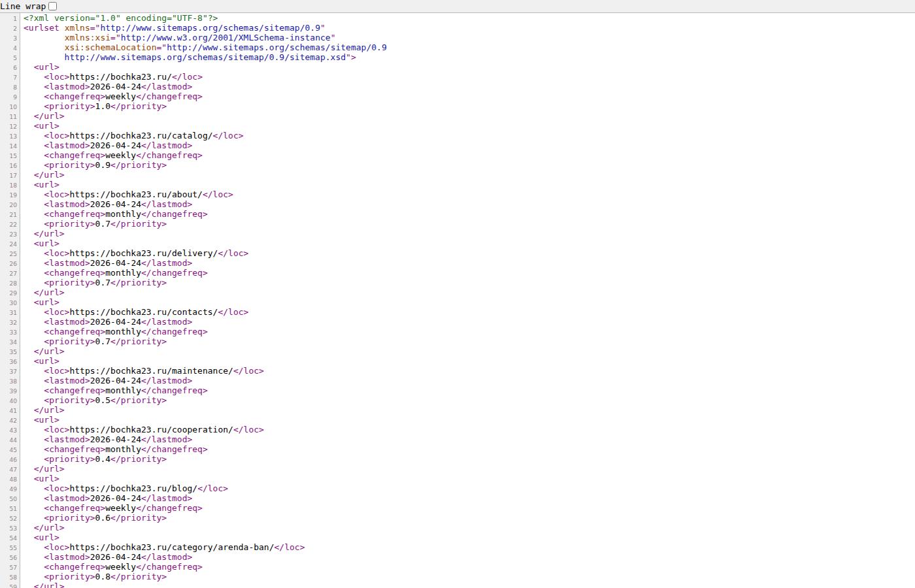Click 'monthly' changefreq on line 39
This screenshot has width=915, height=588.
[124, 391]
